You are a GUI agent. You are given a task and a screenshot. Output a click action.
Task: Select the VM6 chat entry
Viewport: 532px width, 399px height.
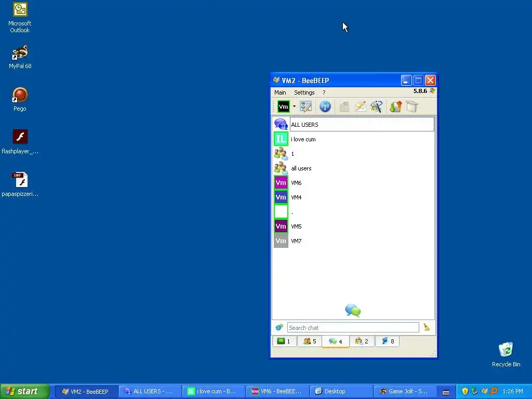[x=353, y=183]
